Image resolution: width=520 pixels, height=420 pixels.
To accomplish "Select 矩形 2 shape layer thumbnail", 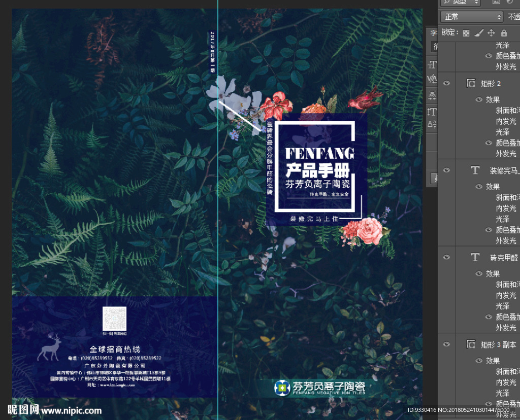I will (471, 83).
